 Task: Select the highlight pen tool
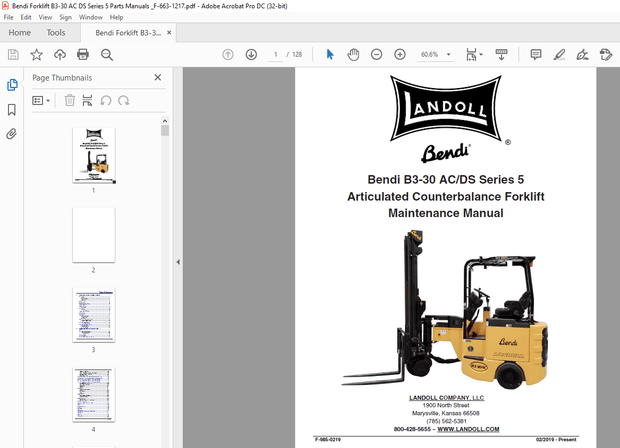559,55
